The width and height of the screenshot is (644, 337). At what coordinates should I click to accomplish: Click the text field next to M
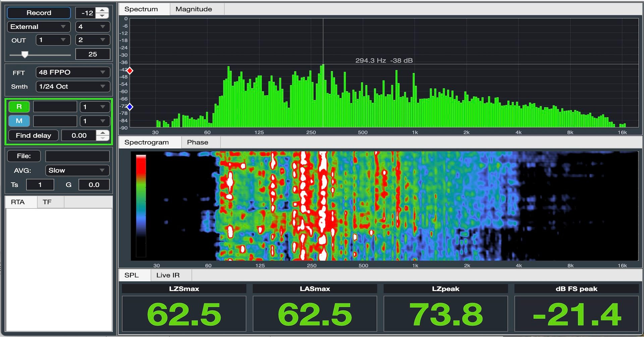(x=55, y=121)
